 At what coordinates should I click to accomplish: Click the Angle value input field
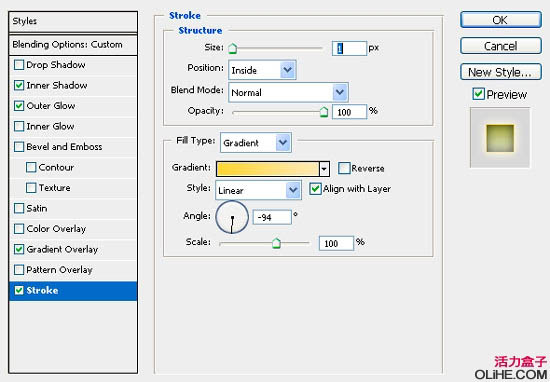point(272,217)
